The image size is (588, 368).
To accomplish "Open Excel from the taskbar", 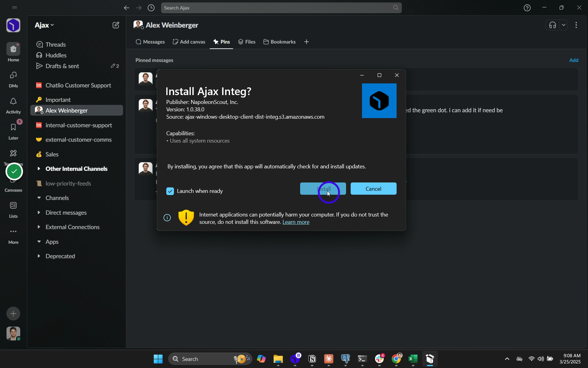I will click(413, 359).
